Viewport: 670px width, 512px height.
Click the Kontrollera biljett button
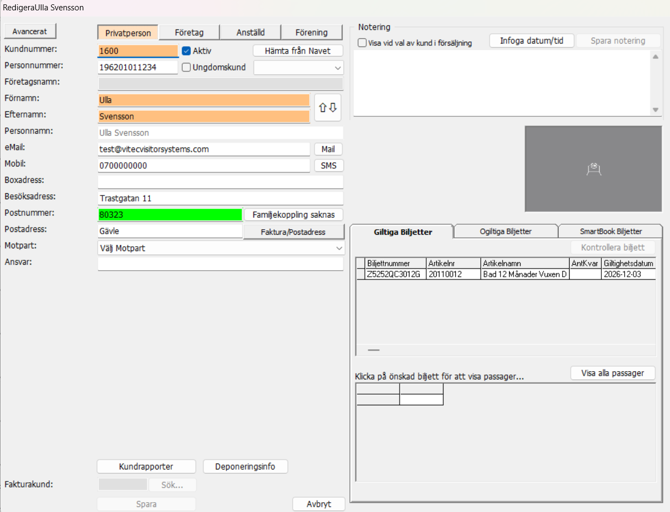(613, 247)
